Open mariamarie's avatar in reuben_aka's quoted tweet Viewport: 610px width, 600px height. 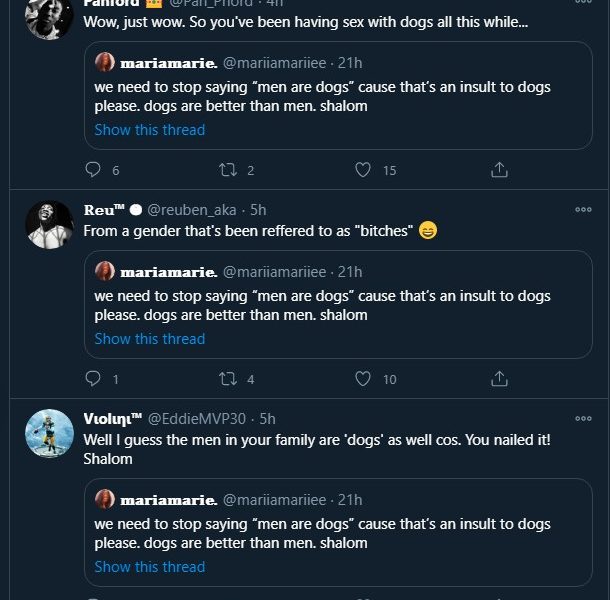click(105, 271)
